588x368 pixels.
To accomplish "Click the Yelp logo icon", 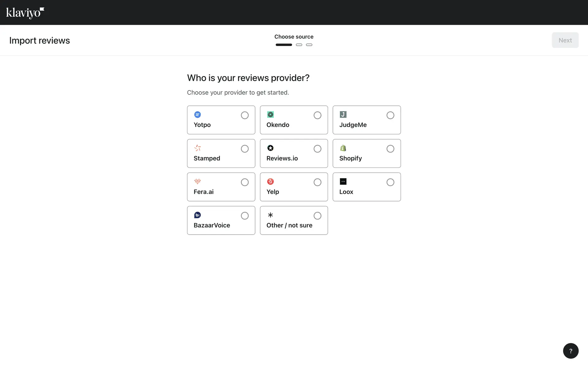I will pos(270,182).
